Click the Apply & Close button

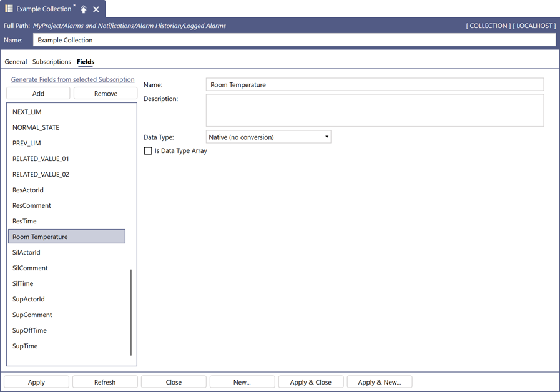click(x=311, y=382)
